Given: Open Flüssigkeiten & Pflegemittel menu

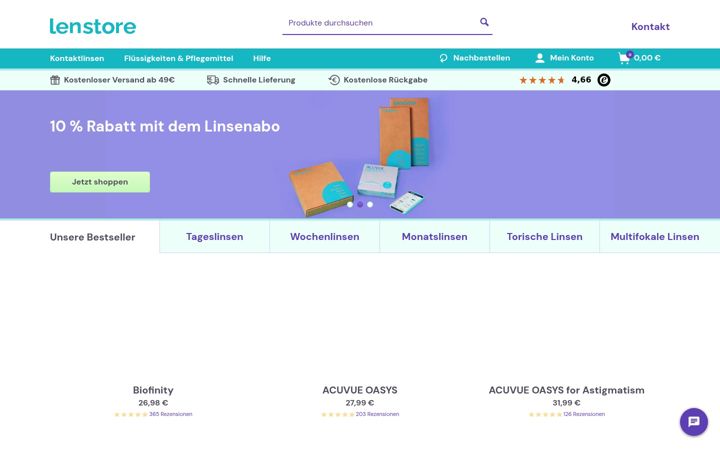Looking at the screenshot, I should [179, 58].
